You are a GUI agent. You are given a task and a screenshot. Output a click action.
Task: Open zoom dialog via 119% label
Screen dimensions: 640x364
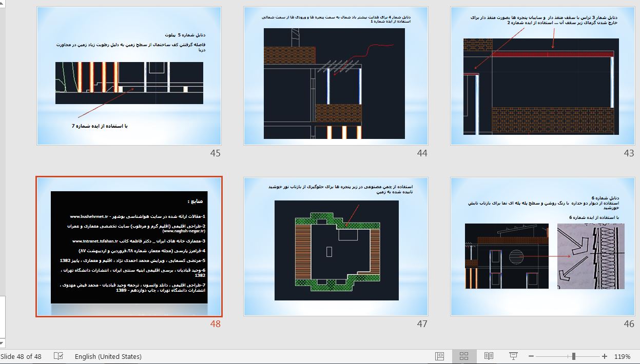(x=622, y=356)
